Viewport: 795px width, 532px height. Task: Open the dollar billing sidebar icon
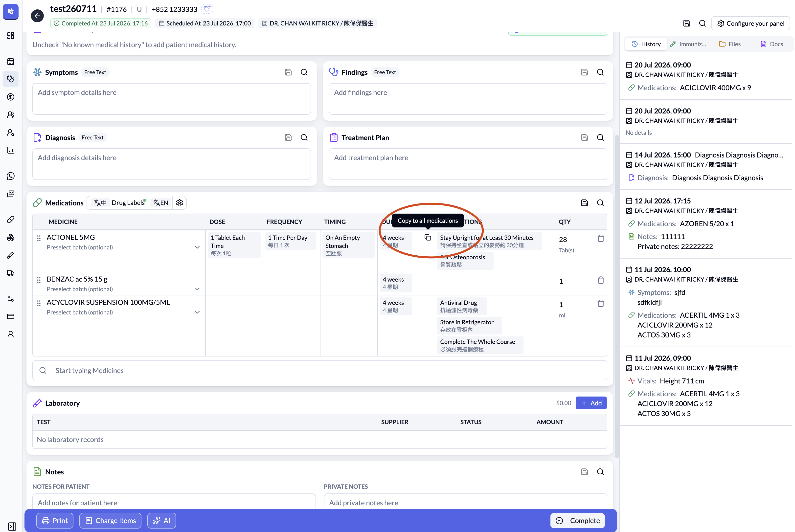[x=11, y=97]
